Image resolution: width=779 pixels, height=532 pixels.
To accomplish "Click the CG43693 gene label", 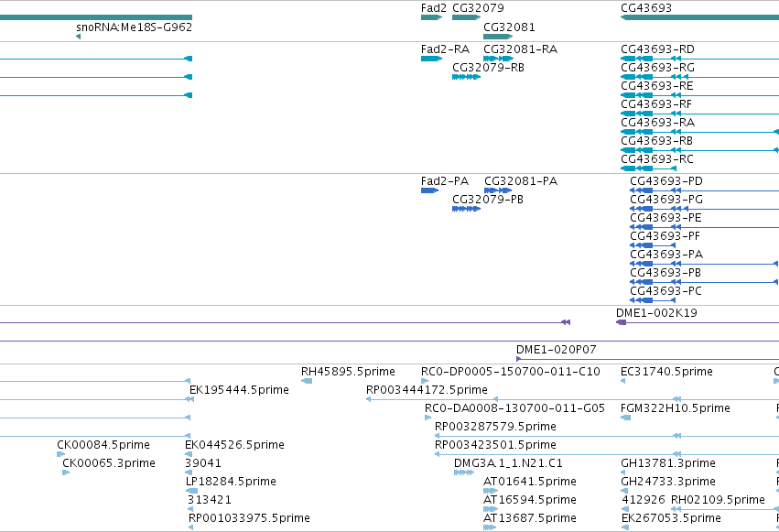I will [646, 8].
